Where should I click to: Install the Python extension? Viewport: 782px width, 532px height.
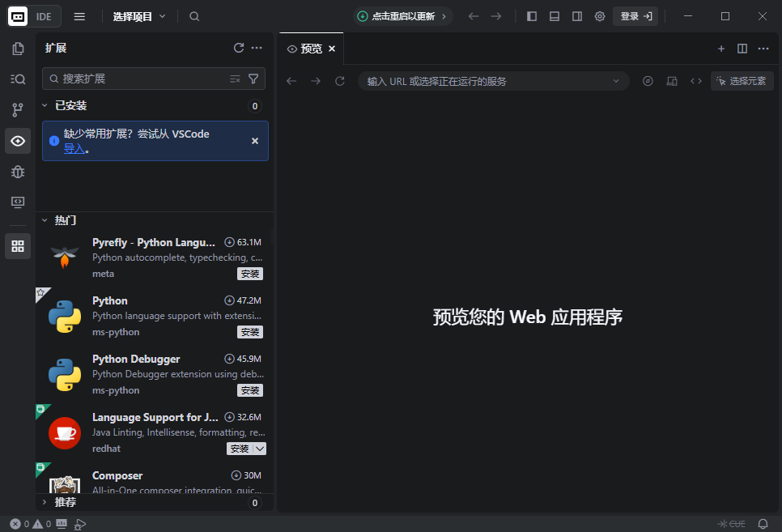250,332
